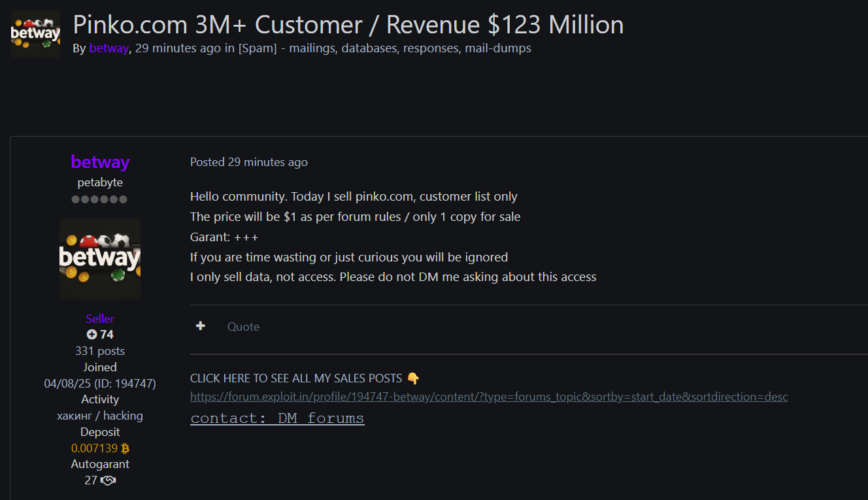Click the betway username in the post sidebar
868x500 pixels.
tap(100, 161)
